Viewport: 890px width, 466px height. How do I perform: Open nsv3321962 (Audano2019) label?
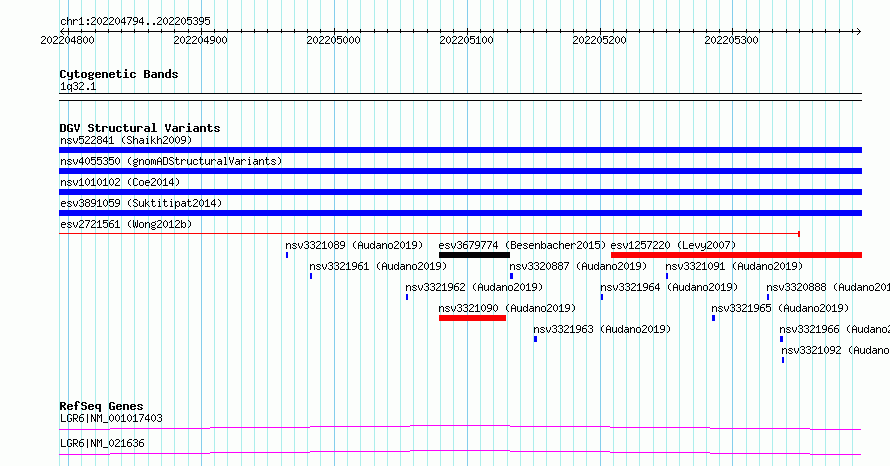pyautogui.click(x=474, y=287)
